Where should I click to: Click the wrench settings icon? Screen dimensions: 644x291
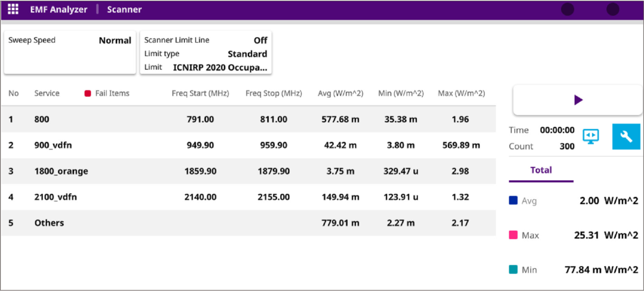[x=626, y=137]
